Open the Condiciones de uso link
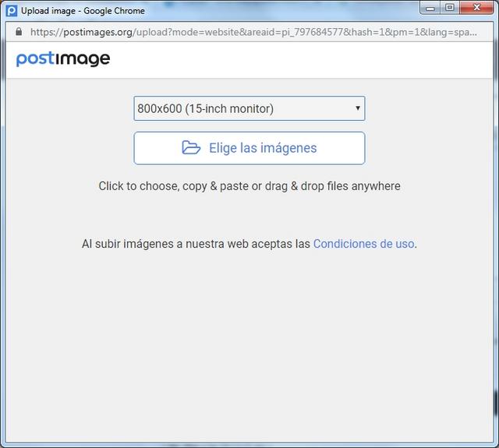 364,244
